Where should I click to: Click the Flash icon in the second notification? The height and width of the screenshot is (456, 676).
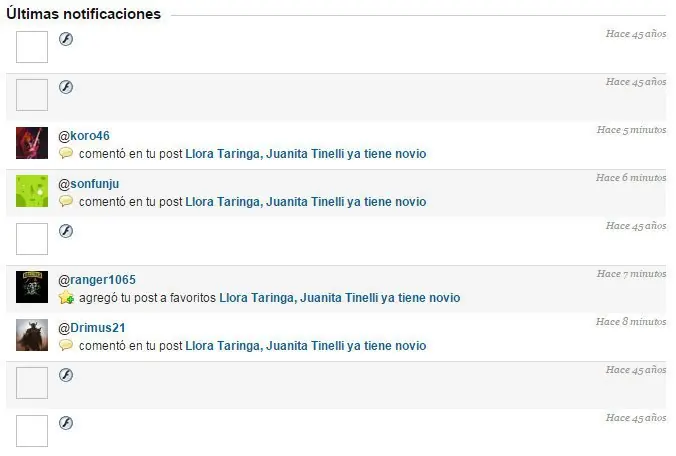[66, 87]
